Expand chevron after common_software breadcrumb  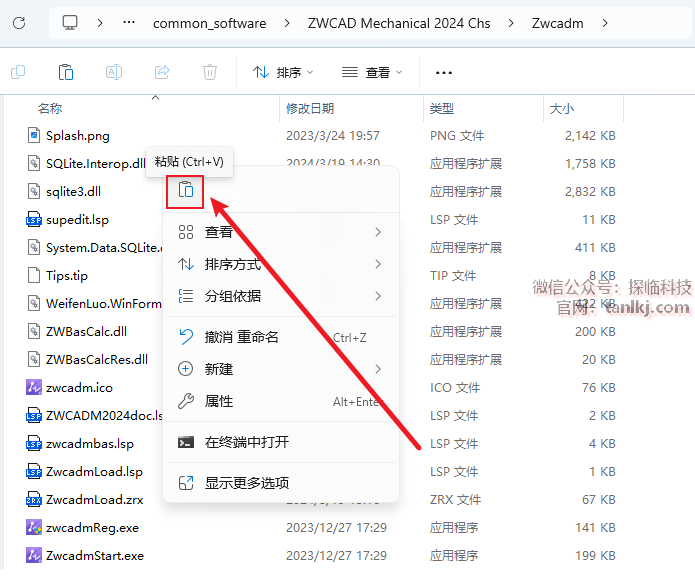point(287,23)
